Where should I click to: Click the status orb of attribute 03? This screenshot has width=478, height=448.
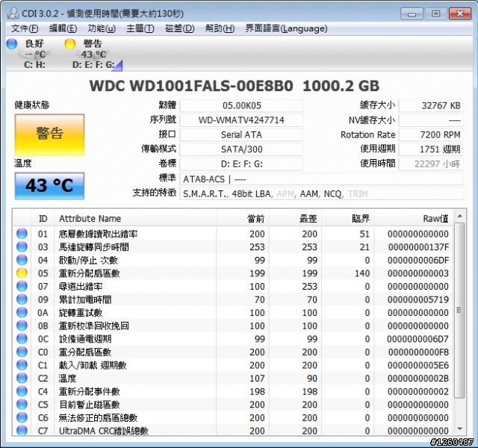[x=22, y=246]
